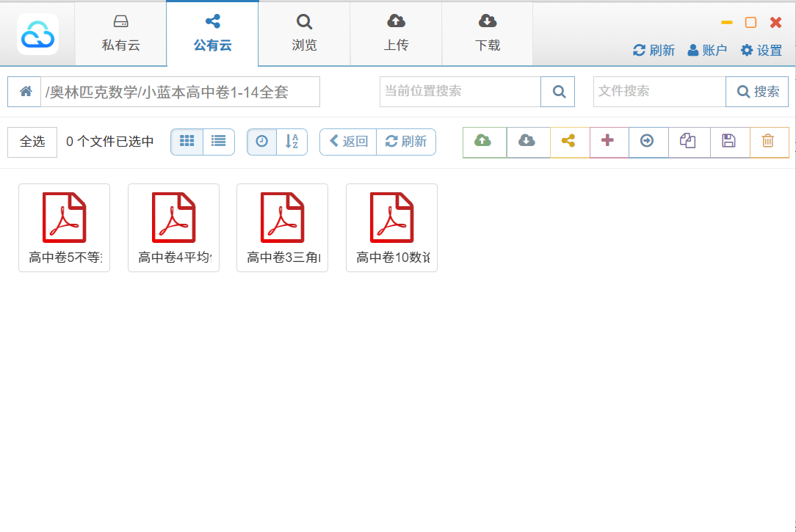
Task: Click the plus icon to add new
Action: (608, 142)
